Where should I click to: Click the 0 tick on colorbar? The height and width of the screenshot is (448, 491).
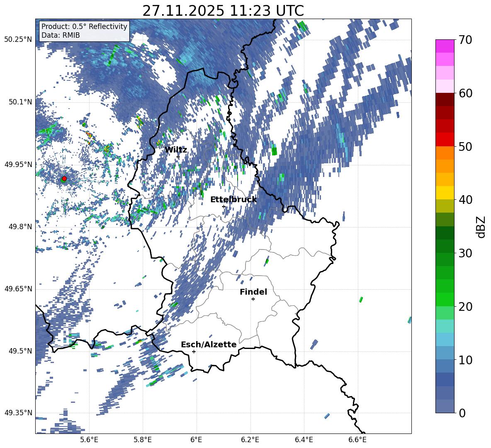tap(462, 413)
